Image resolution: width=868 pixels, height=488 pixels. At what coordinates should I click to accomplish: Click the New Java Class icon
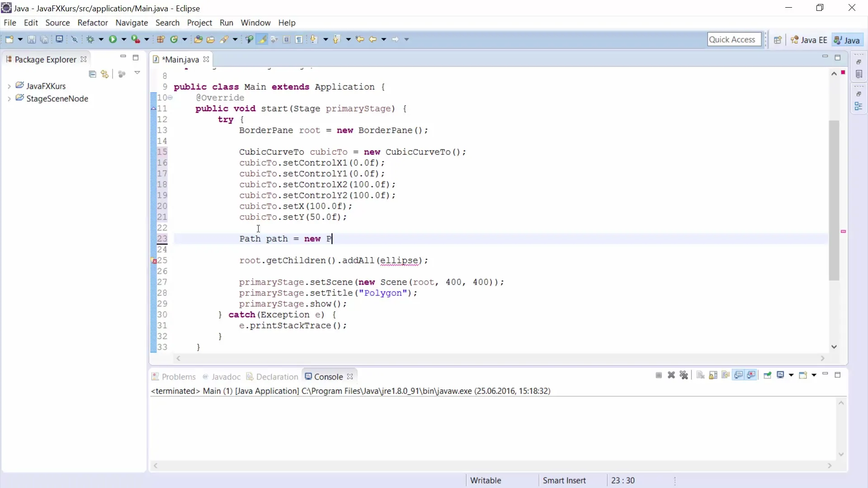(x=174, y=39)
